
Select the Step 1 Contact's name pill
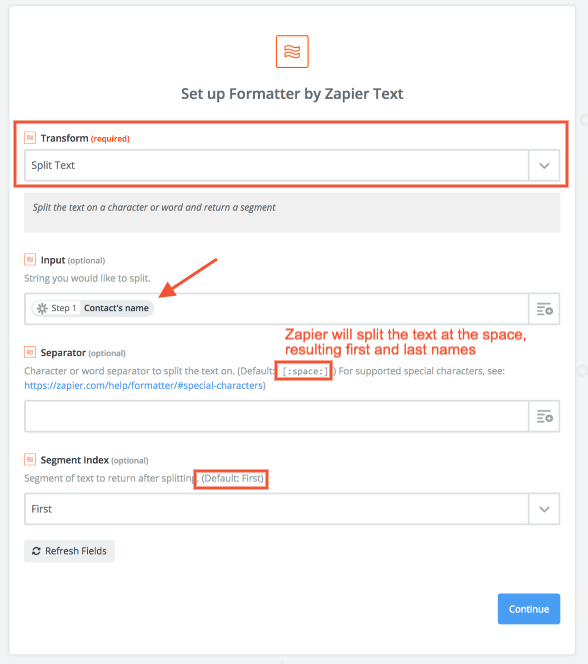click(x=93, y=308)
